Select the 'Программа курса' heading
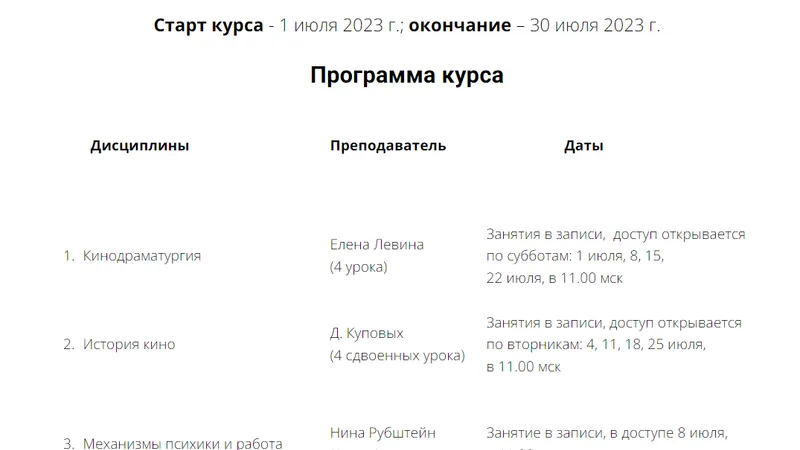Viewport: 800px width, 450px height. (407, 75)
